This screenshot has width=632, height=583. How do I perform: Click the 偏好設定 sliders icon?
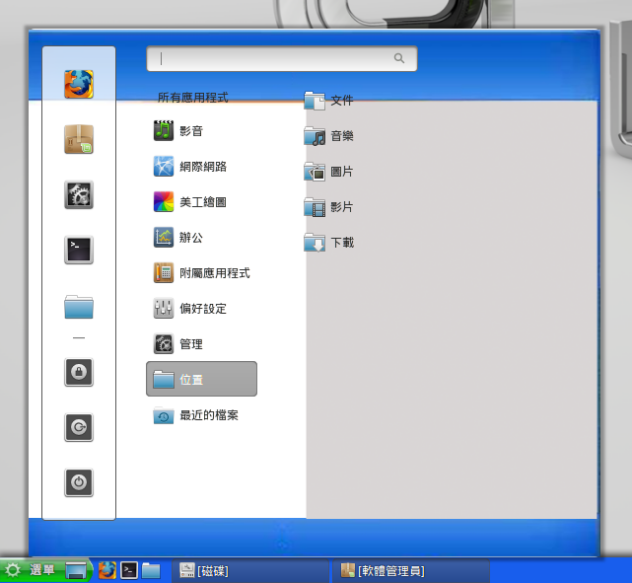[x=164, y=308]
